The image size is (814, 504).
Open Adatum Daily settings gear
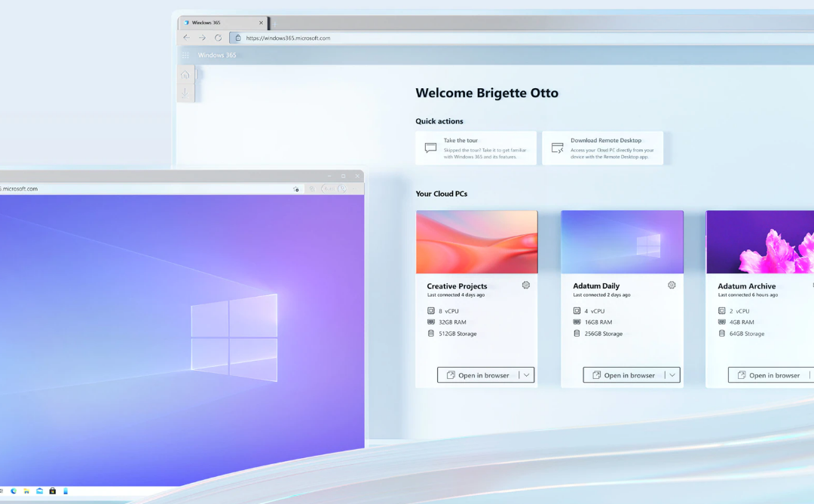(x=672, y=285)
